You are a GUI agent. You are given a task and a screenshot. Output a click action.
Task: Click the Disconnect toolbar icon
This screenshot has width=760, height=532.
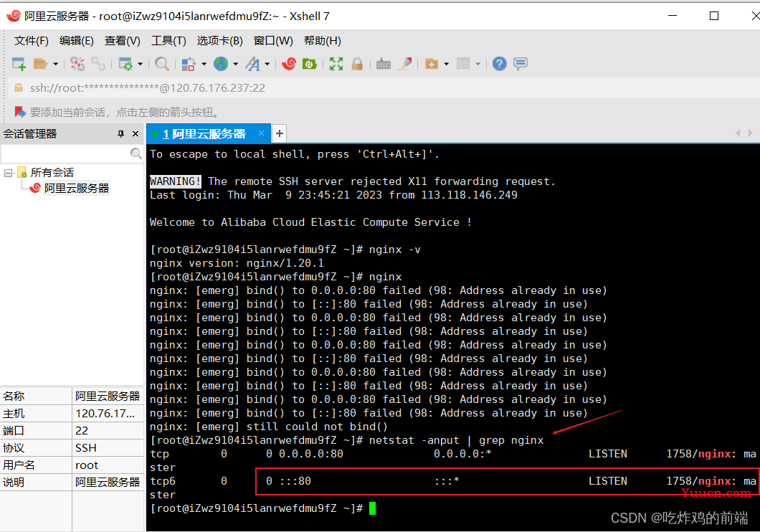77,64
